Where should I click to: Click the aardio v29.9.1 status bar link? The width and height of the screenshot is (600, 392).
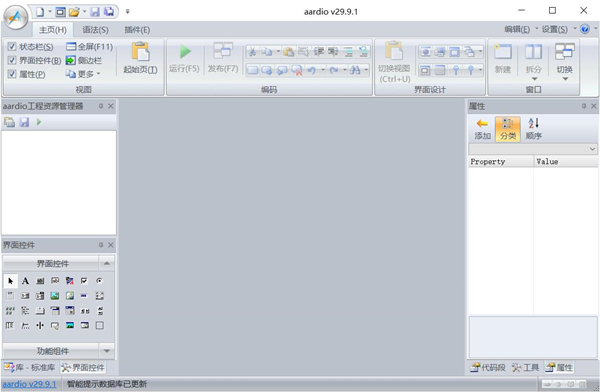tap(29, 384)
